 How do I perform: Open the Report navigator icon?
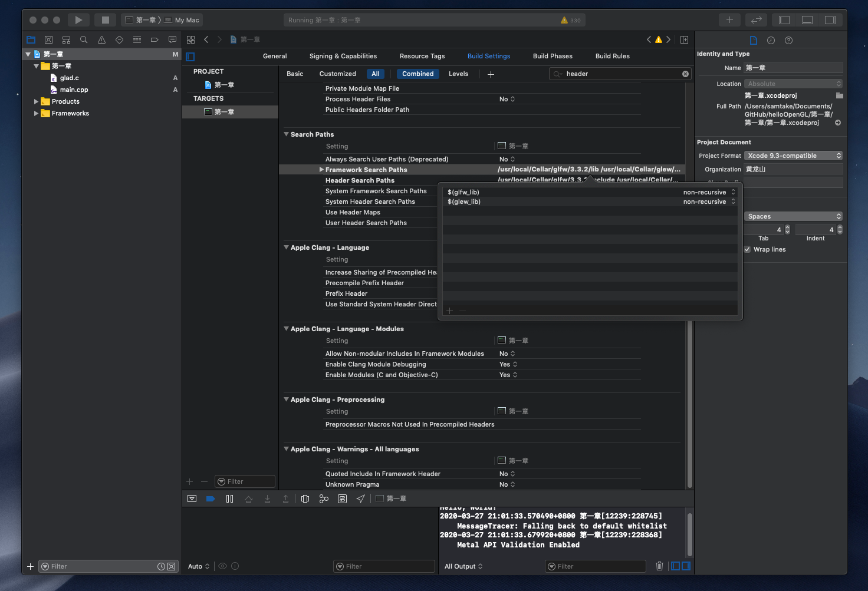click(172, 40)
